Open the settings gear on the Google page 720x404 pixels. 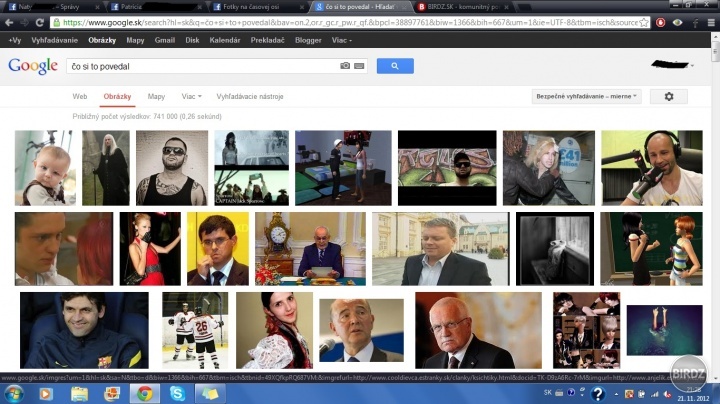coord(669,96)
